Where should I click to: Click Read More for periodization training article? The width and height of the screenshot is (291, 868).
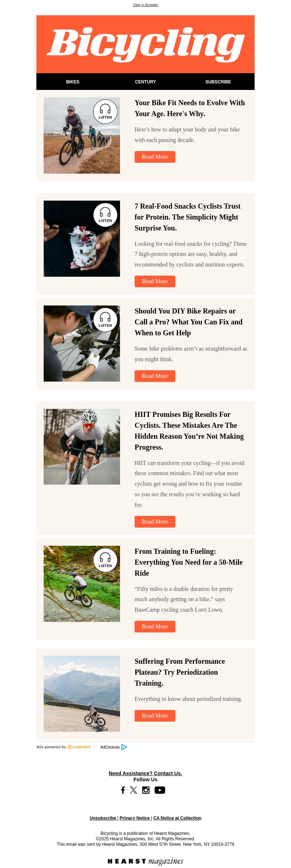(155, 716)
